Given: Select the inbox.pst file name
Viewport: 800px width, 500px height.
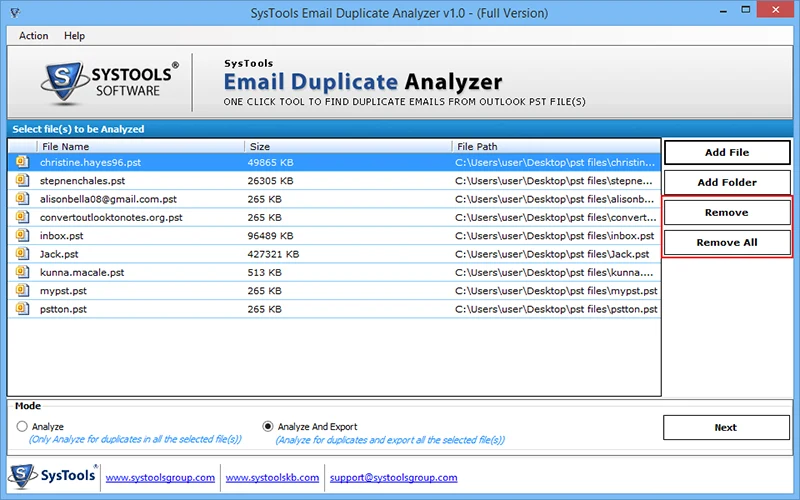Looking at the screenshot, I should click(61, 236).
